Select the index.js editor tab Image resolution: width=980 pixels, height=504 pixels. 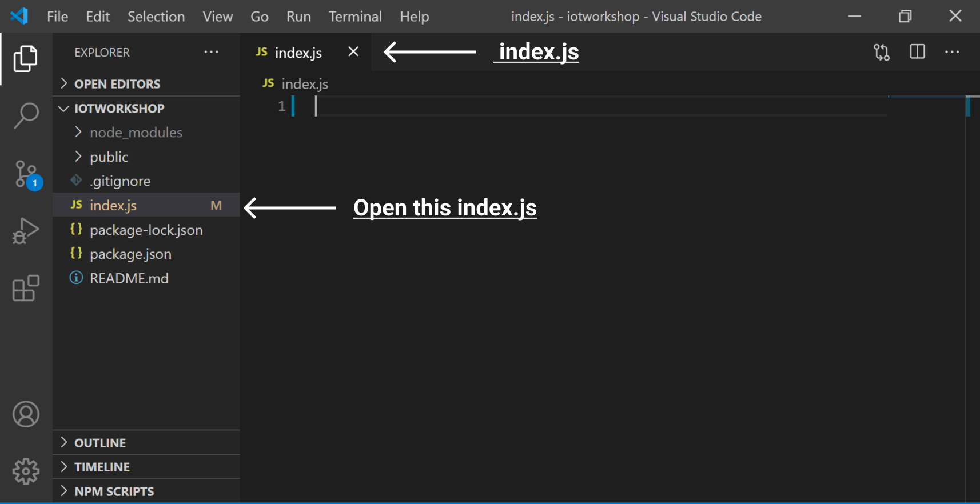pos(305,52)
